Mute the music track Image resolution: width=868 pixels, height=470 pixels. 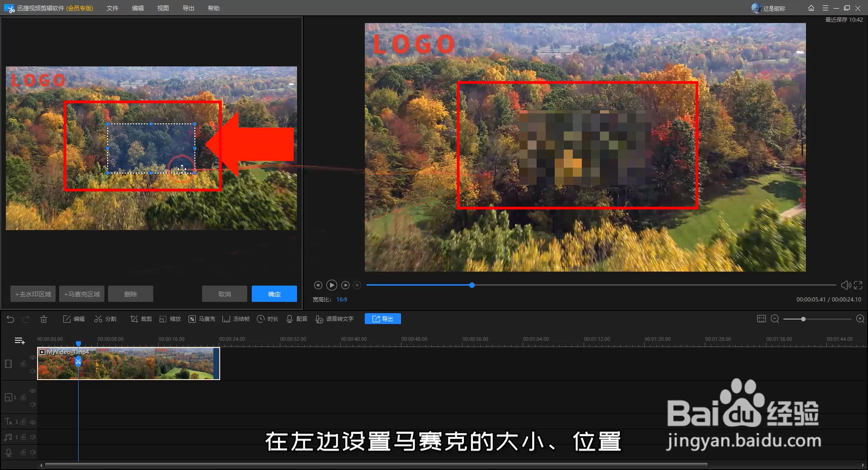pos(33,437)
